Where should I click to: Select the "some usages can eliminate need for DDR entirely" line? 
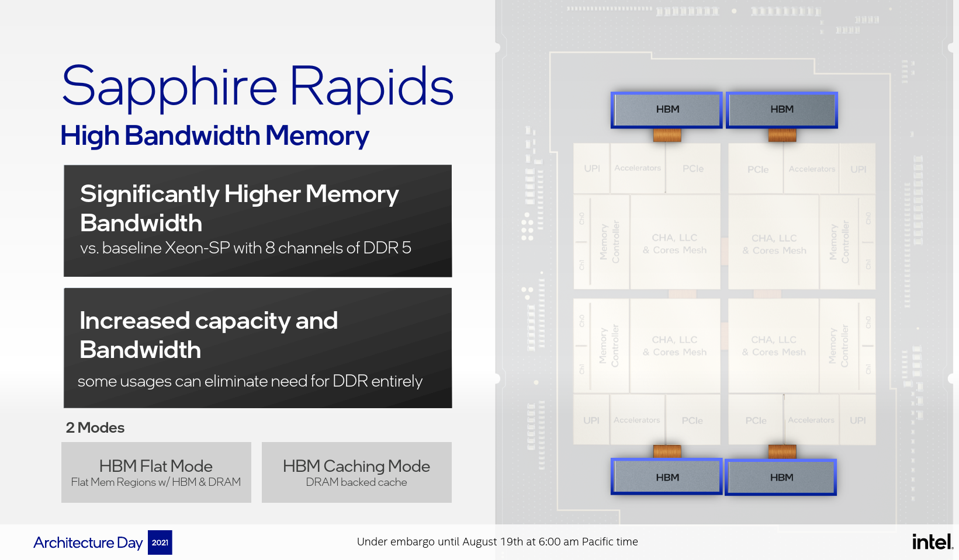click(x=250, y=381)
